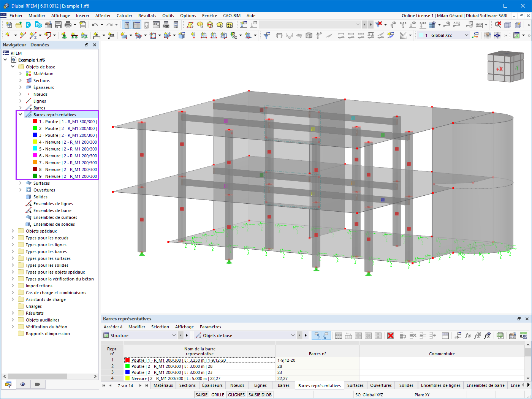This screenshot has height=399, width=532.
Task: Toggle GRILLE in the status bar
Action: (x=218, y=395)
